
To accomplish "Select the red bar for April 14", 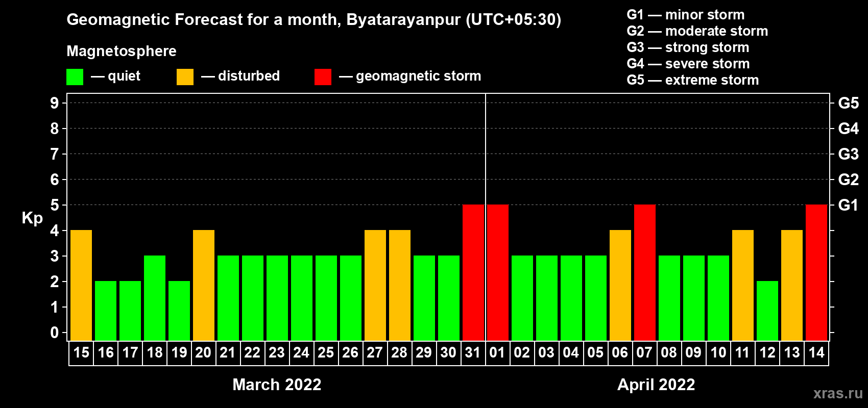I will point(816,272).
